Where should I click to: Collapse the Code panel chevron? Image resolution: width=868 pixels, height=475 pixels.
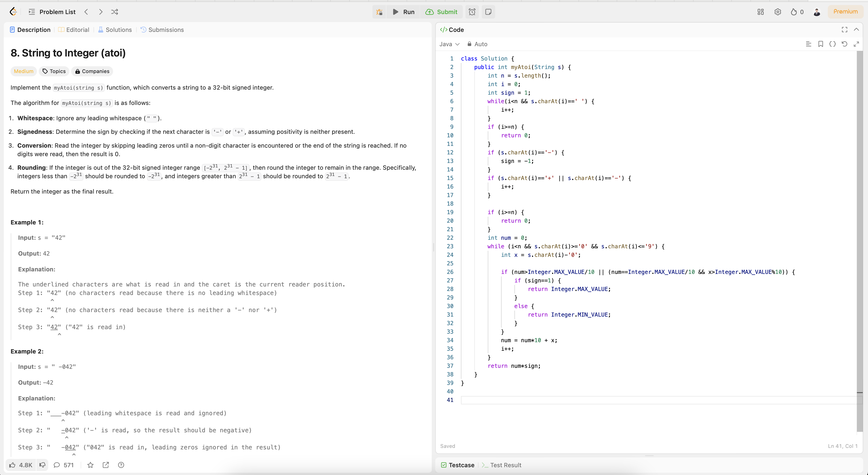click(x=856, y=30)
